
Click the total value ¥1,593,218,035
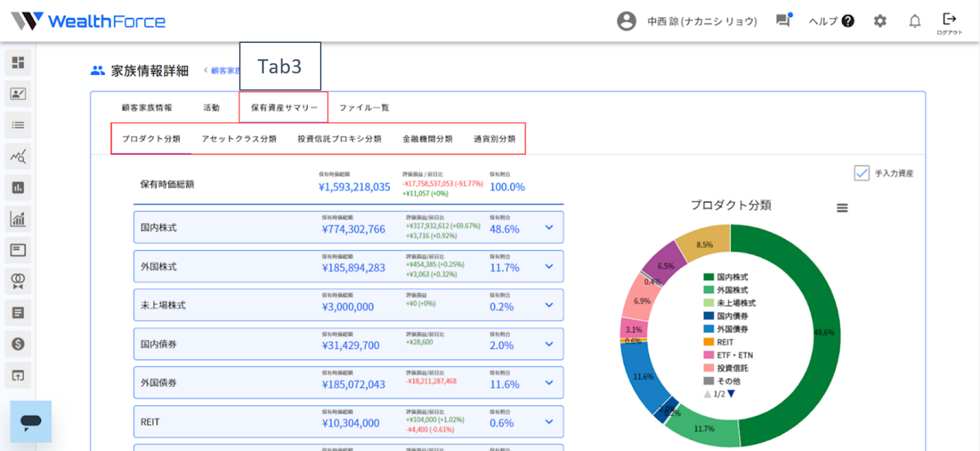[x=354, y=187]
